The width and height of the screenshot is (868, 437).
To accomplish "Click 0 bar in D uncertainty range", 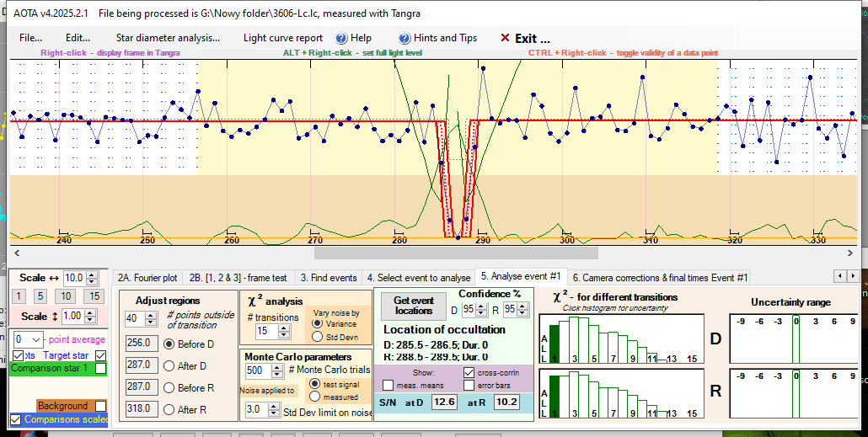I will point(796,339).
